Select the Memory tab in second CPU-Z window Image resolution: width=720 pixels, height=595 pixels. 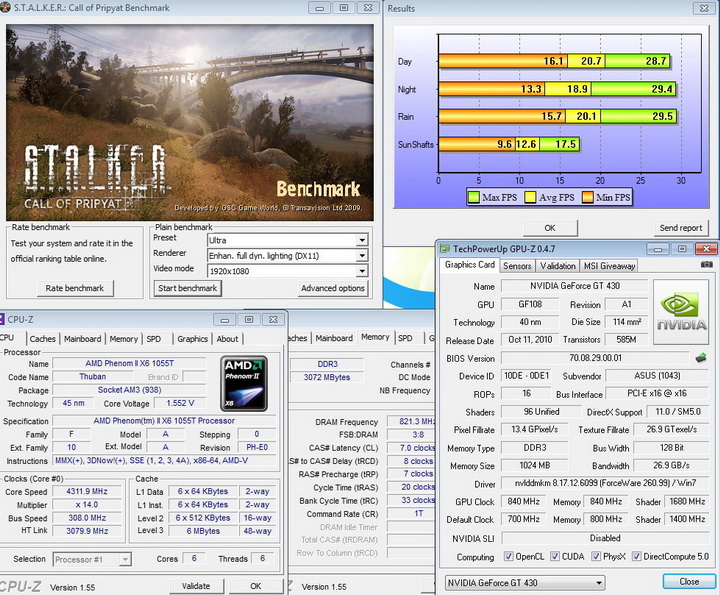(375, 337)
